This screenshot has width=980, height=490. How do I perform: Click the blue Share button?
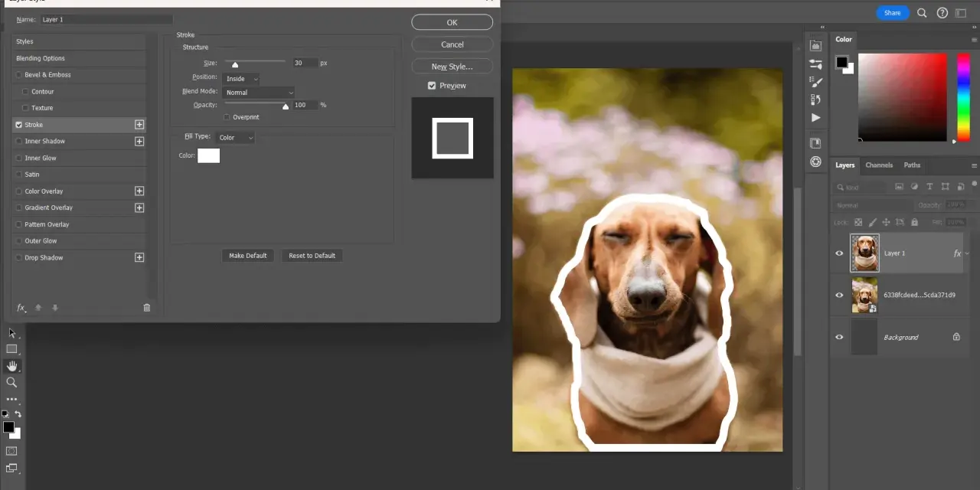tap(893, 13)
